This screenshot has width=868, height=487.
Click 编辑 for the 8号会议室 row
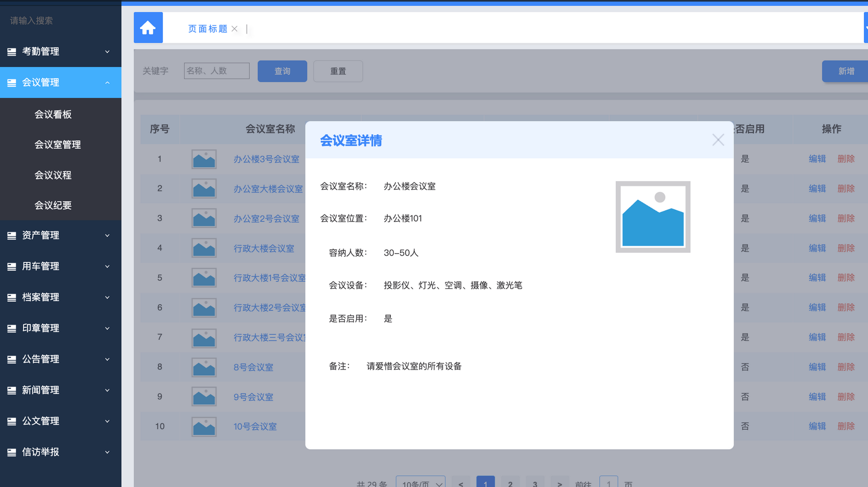[817, 367]
